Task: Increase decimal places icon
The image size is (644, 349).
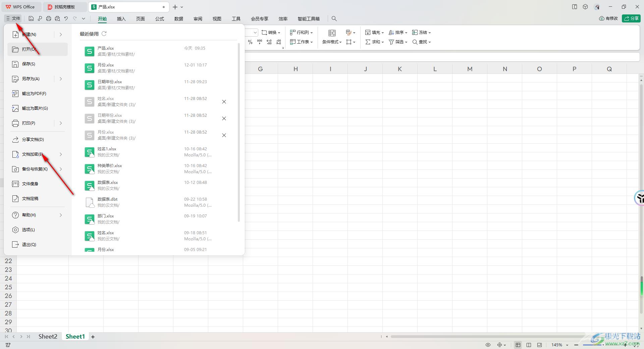Action: click(x=269, y=42)
